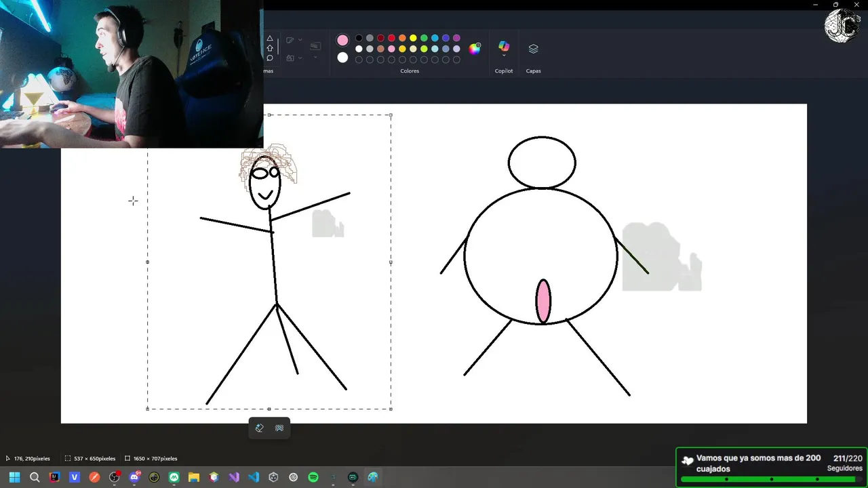868x488 pixels.
Task: Open OBS Studio from the taskbar
Action: 115,477
